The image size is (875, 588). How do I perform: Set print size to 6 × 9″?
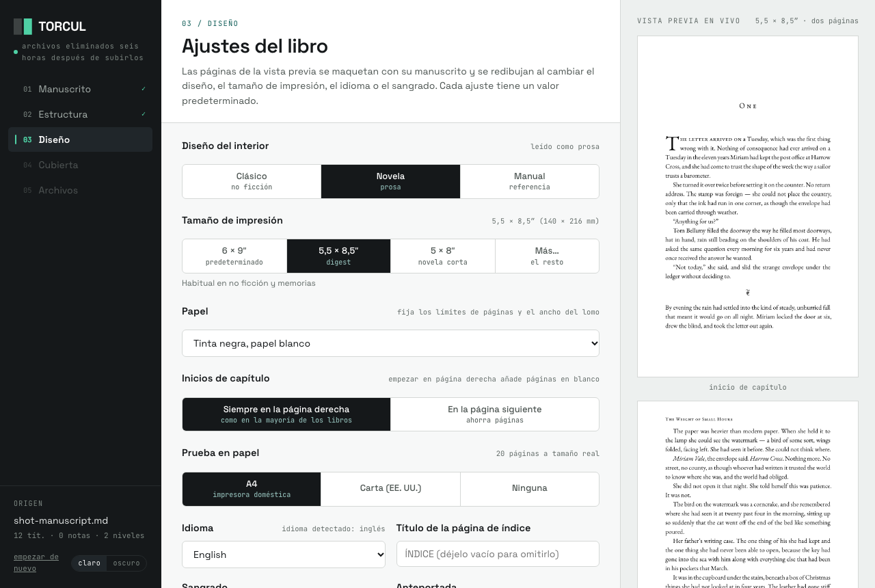pos(234,256)
